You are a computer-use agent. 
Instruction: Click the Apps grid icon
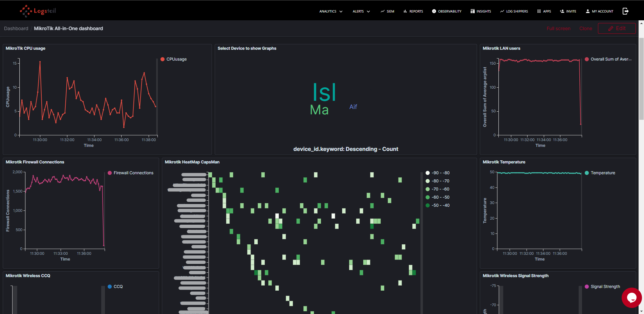[539, 11]
